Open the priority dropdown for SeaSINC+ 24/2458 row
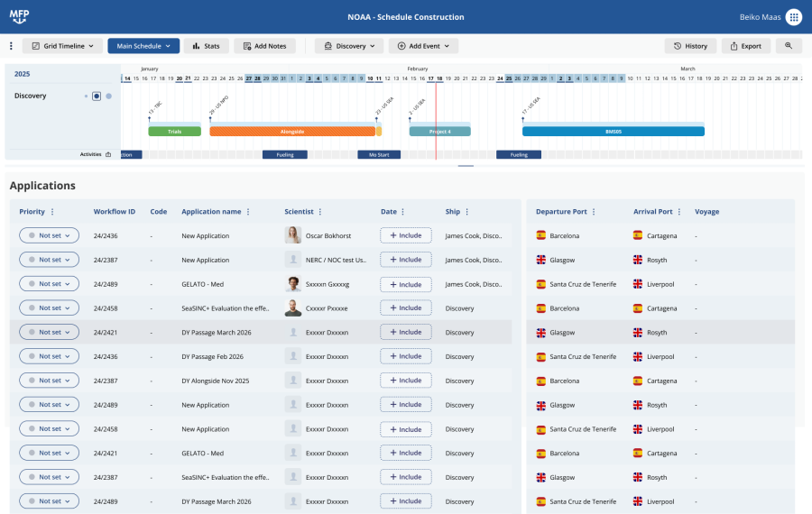The height and width of the screenshot is (514, 812). 50,308
